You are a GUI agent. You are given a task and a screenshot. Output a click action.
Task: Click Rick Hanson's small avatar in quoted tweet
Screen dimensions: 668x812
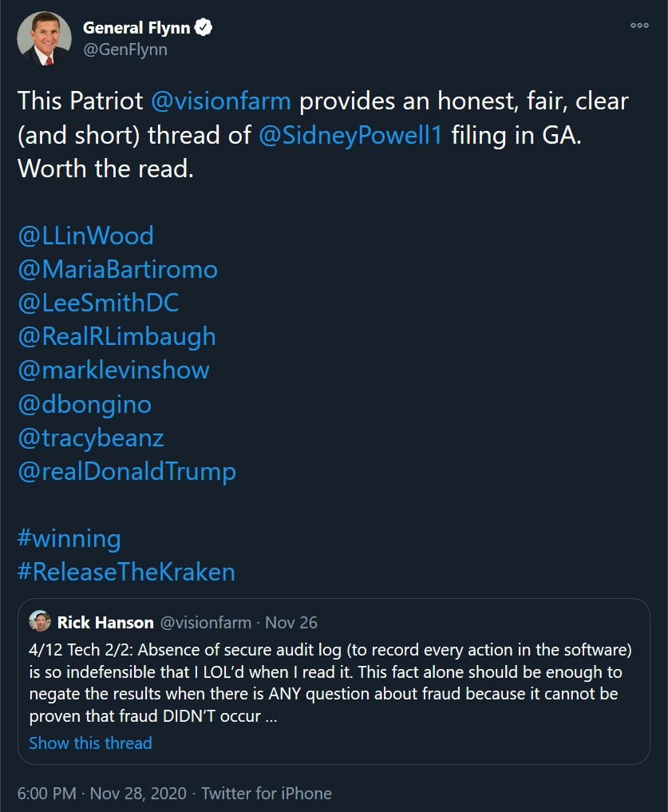point(40,622)
